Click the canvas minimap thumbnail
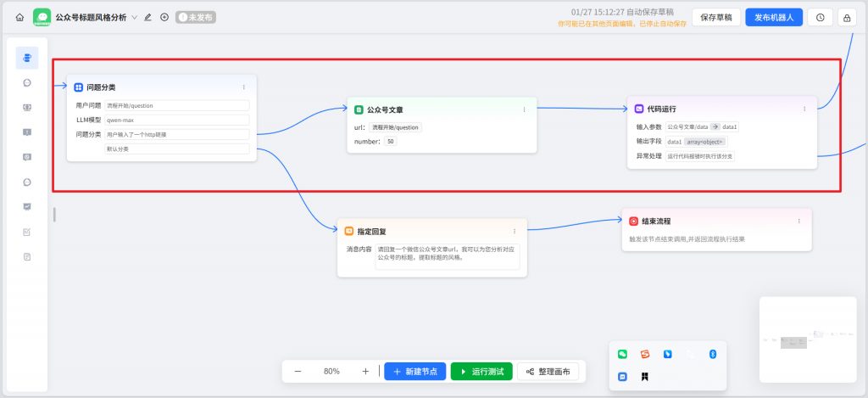Image resolution: width=868 pixels, height=398 pixels. point(808,339)
